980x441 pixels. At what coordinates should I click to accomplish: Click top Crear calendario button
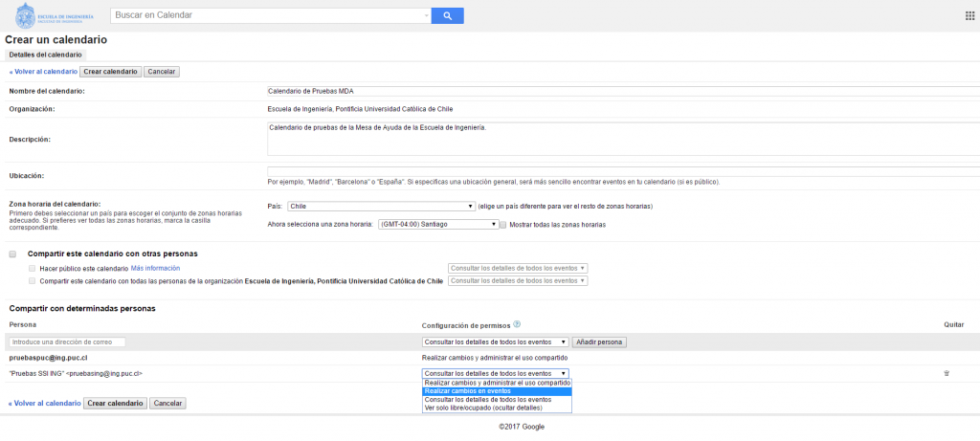tap(111, 72)
